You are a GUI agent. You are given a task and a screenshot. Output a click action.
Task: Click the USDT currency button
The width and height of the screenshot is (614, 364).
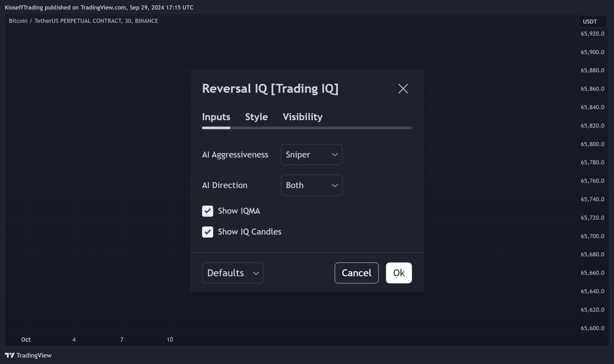[x=592, y=22]
